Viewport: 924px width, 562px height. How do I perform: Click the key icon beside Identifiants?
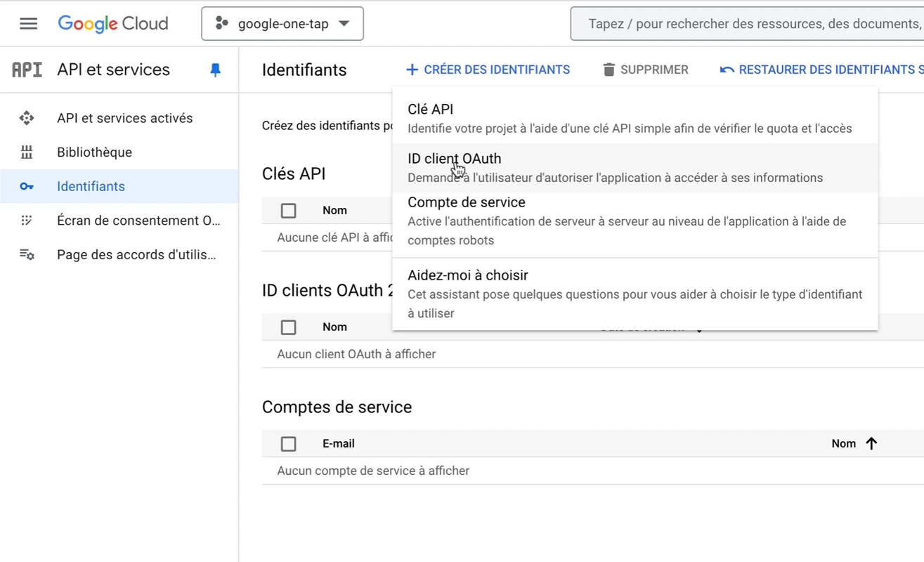[27, 186]
